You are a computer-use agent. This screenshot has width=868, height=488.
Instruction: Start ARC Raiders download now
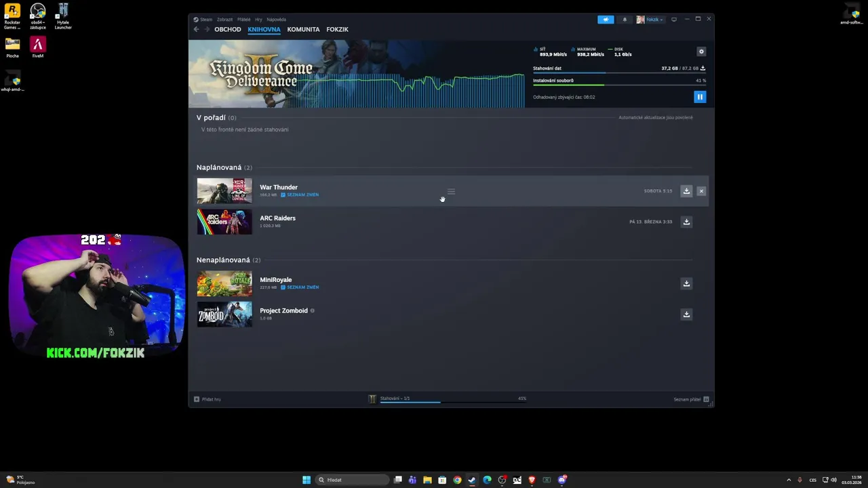coord(686,222)
